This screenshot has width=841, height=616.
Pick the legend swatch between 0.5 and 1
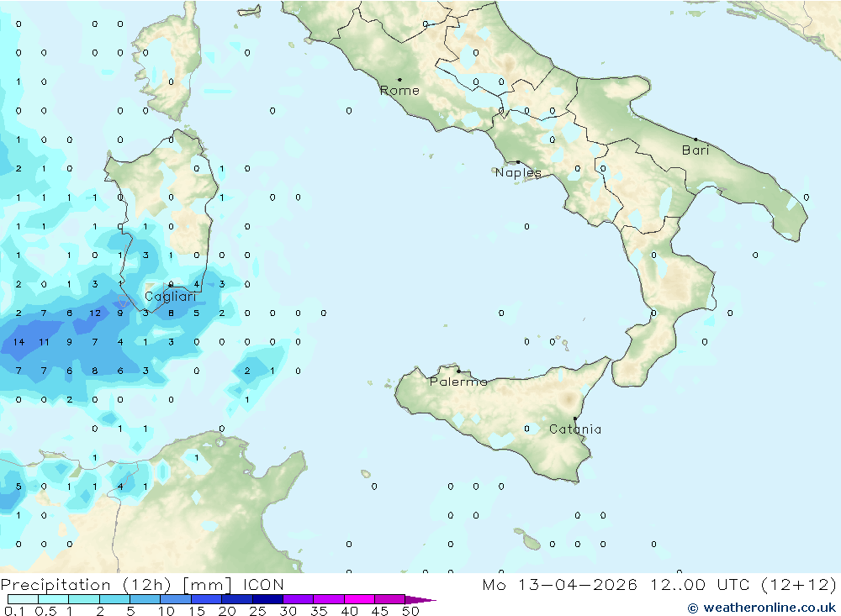pos(54,599)
